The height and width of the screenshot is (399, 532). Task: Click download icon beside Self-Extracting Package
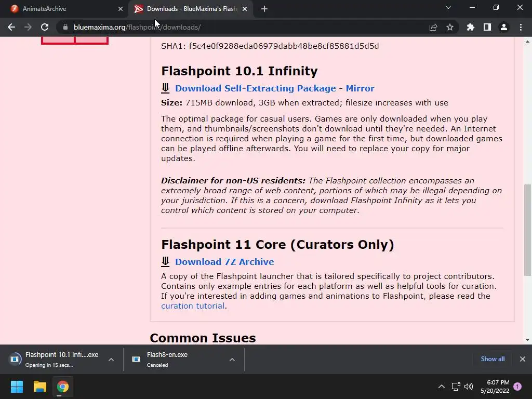(x=165, y=88)
